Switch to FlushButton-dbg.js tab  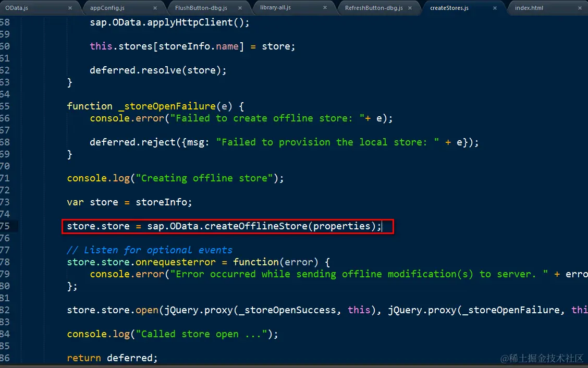(201, 8)
